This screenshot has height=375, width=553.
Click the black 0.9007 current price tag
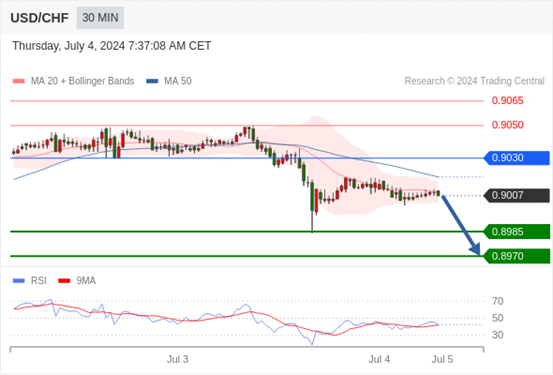click(517, 195)
